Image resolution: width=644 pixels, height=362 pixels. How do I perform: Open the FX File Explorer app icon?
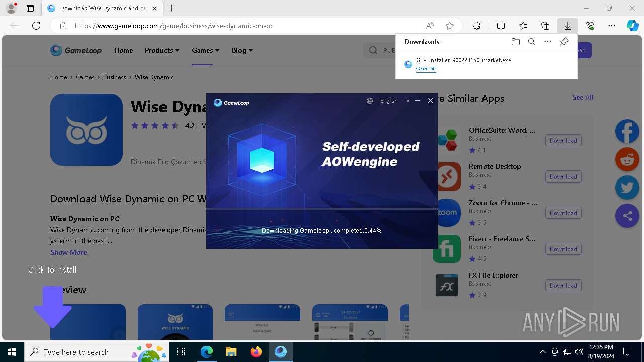447,285
